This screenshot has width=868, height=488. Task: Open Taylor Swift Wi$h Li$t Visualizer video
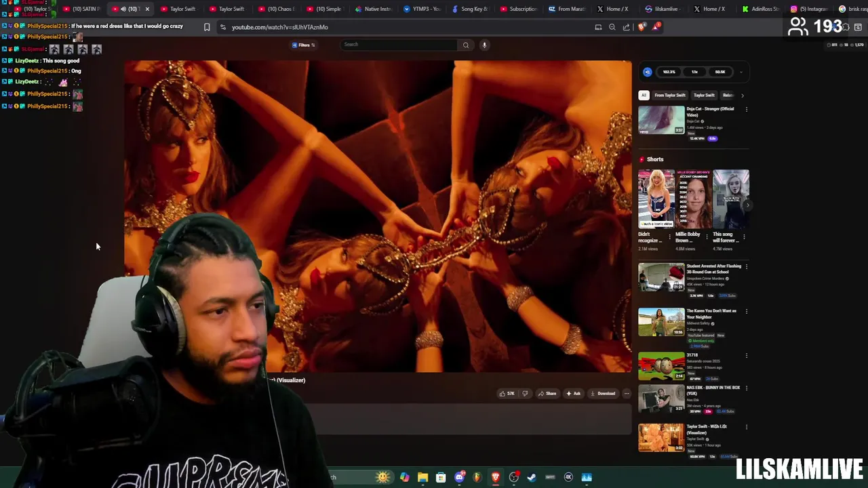point(661,437)
